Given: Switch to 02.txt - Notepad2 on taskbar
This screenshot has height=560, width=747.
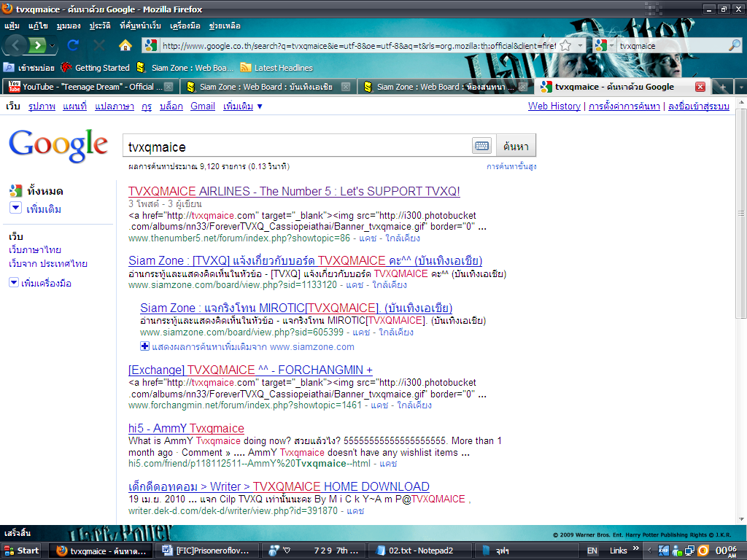Looking at the screenshot, I should point(420,551).
